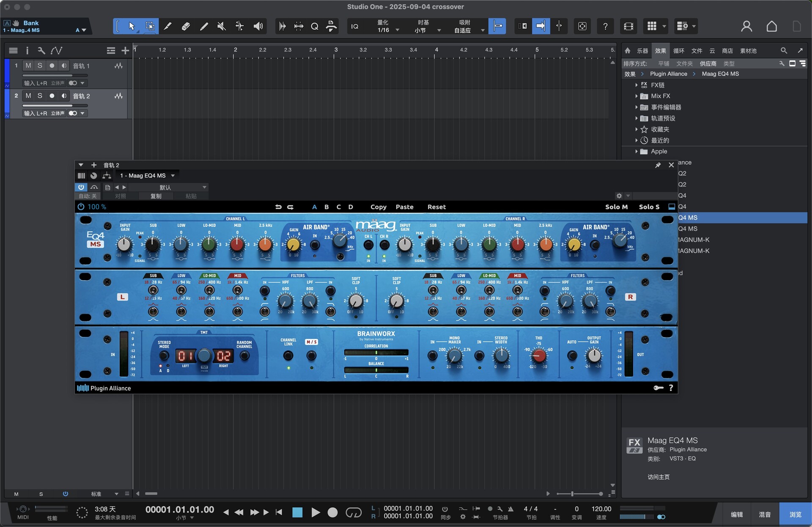Viewport: 812px width, 527px height.
Task: Add a new track with plus icon
Action: pyautogui.click(x=125, y=51)
